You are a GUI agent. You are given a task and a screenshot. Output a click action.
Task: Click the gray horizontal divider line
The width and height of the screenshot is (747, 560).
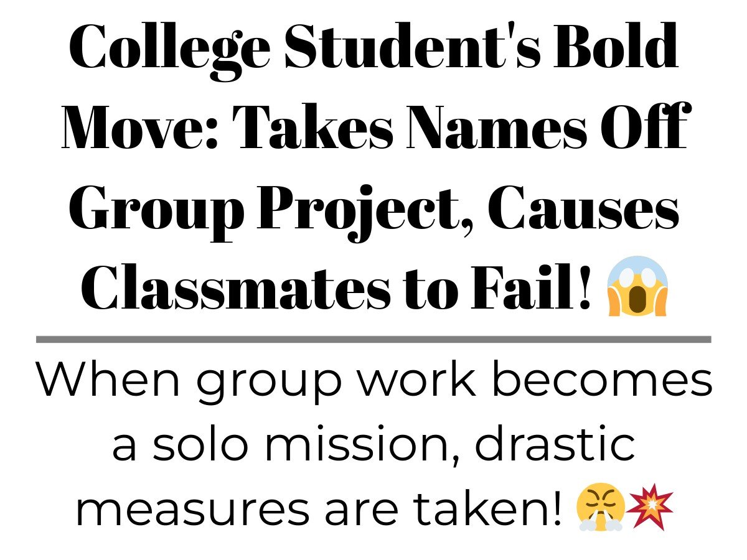[374, 339]
